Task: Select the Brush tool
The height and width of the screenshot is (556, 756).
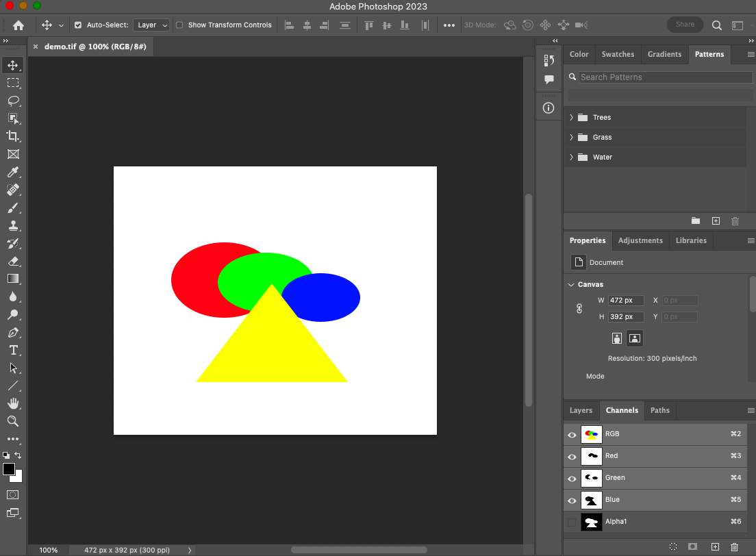Action: tap(13, 207)
